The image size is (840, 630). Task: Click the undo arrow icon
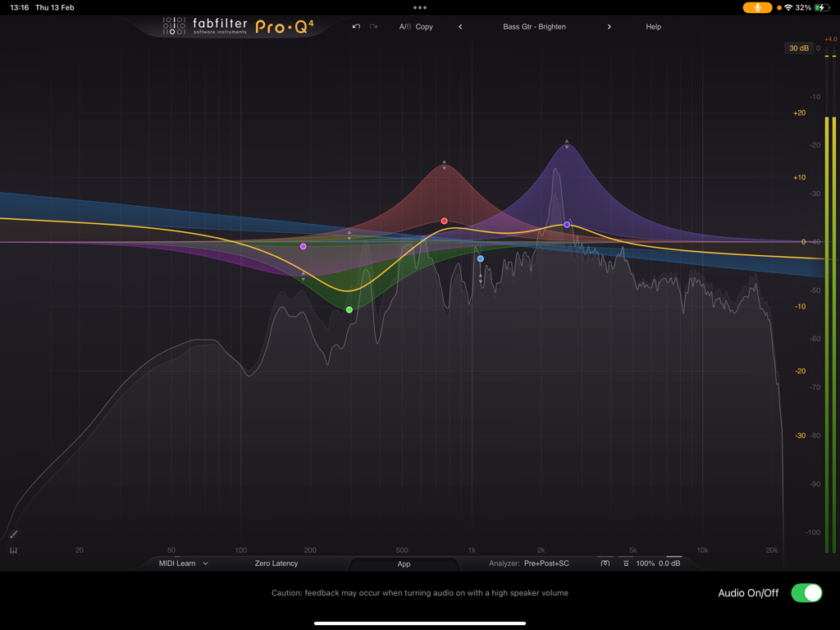pos(356,26)
